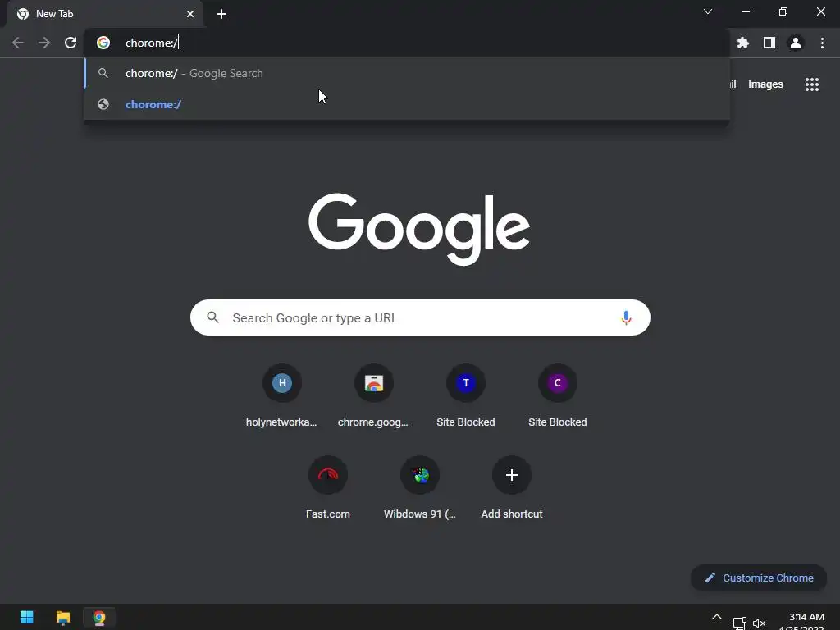The width and height of the screenshot is (840, 630).
Task: Open the Google apps grid
Action: [812, 84]
